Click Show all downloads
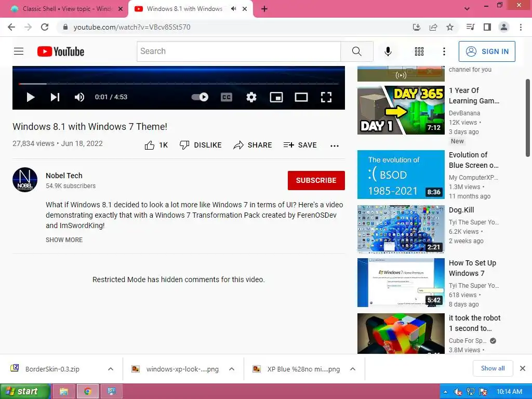This screenshot has height=399, width=532. tap(493, 368)
